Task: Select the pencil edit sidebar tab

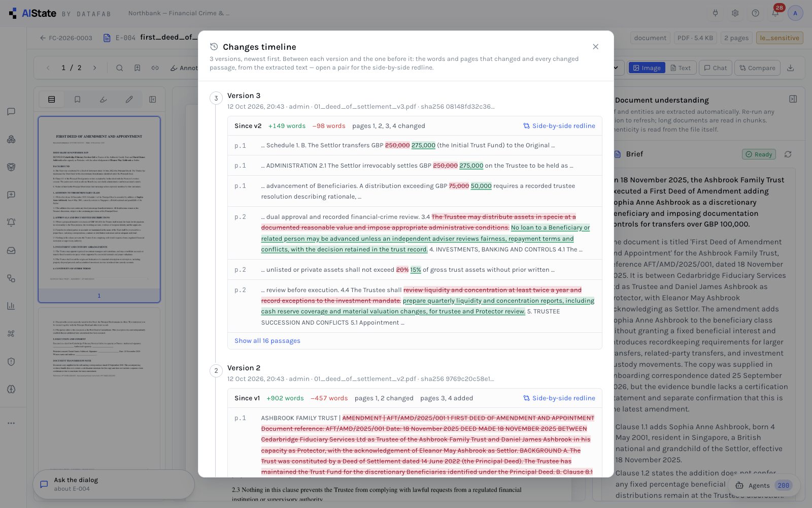Action: tap(129, 100)
